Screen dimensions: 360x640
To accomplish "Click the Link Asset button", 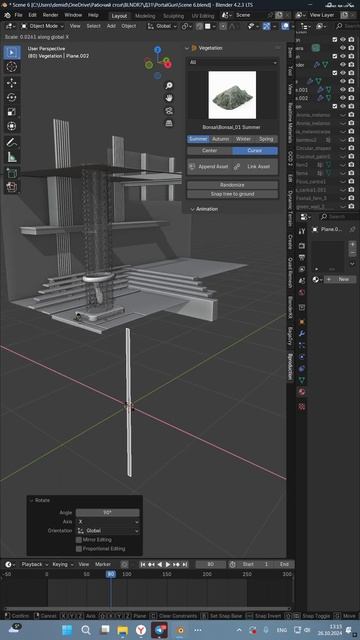I will point(254,167).
